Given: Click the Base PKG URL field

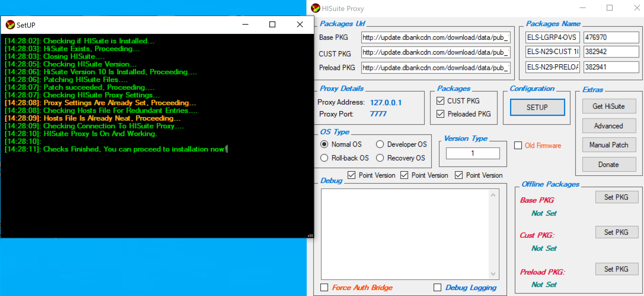Looking at the screenshot, I should click(436, 37).
